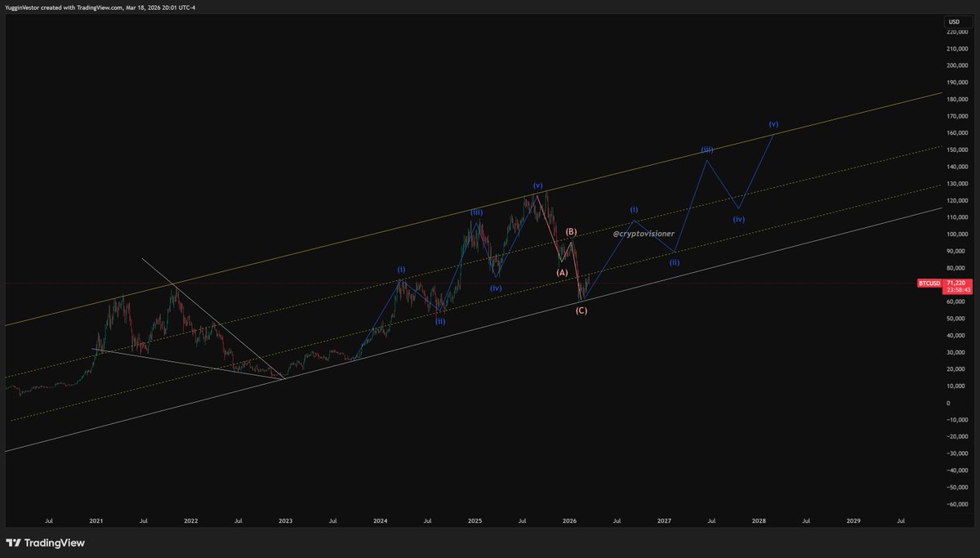The height and width of the screenshot is (558, 980).
Task: Click the (iv) wave label near 2025
Action: click(x=495, y=288)
